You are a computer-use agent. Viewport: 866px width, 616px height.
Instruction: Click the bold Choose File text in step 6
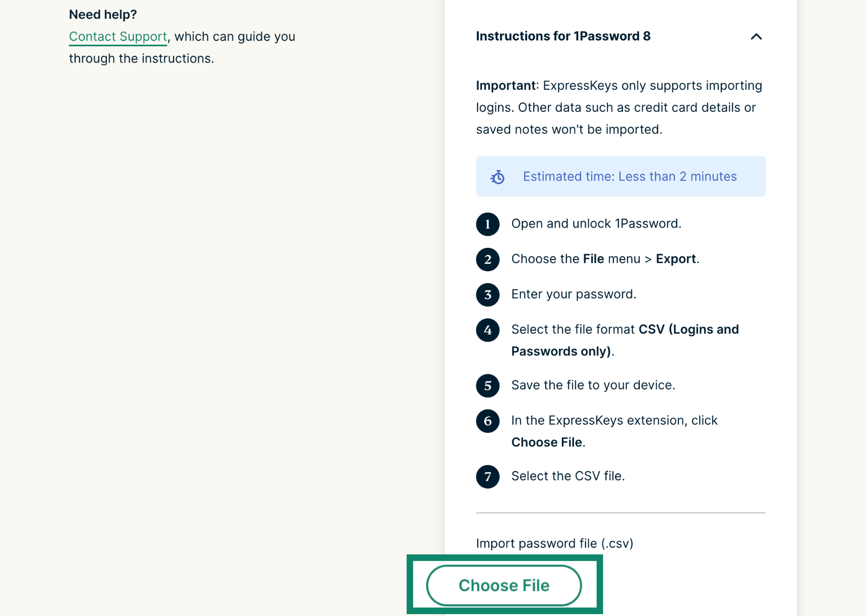546,442
